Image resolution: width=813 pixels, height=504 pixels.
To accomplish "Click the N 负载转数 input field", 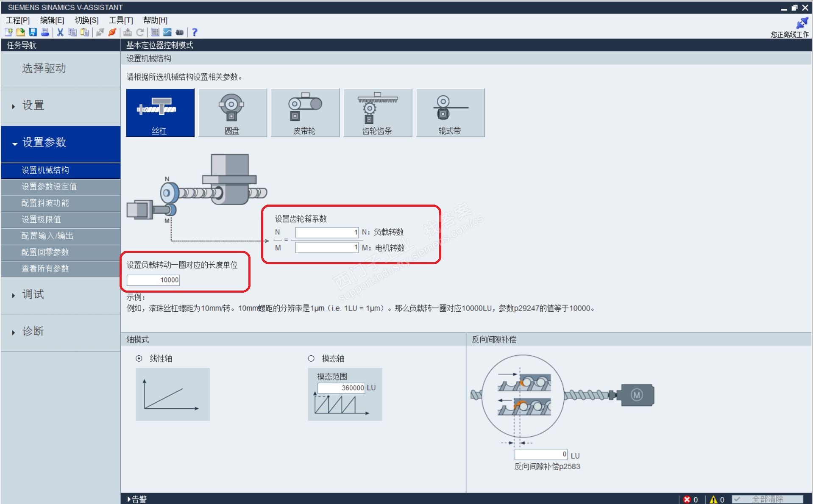I will (x=327, y=233).
